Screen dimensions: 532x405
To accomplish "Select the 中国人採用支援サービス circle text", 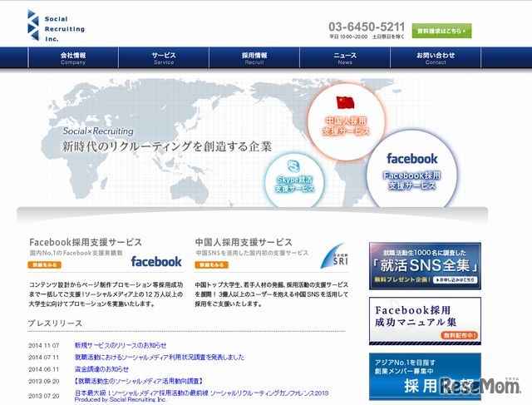I will click(346, 126).
